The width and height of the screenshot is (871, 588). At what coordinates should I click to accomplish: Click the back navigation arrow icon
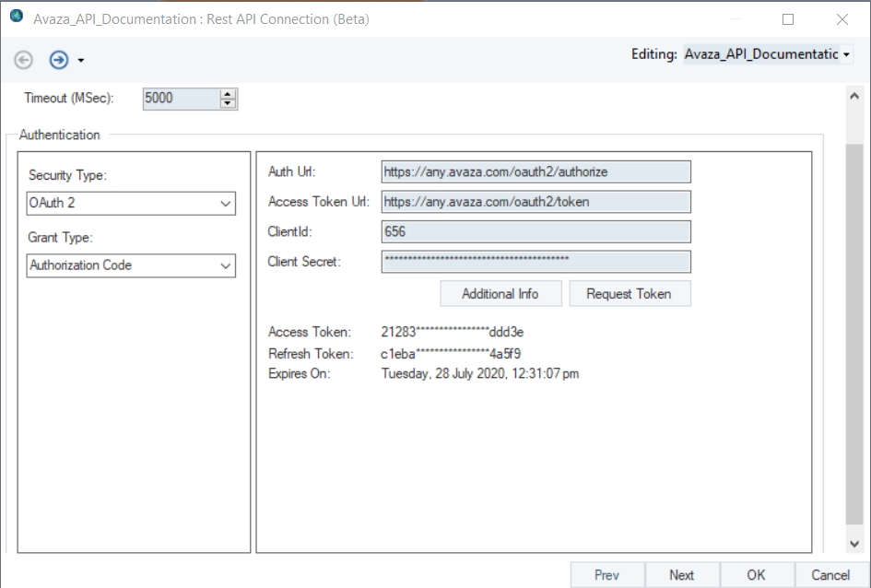pyautogui.click(x=24, y=60)
